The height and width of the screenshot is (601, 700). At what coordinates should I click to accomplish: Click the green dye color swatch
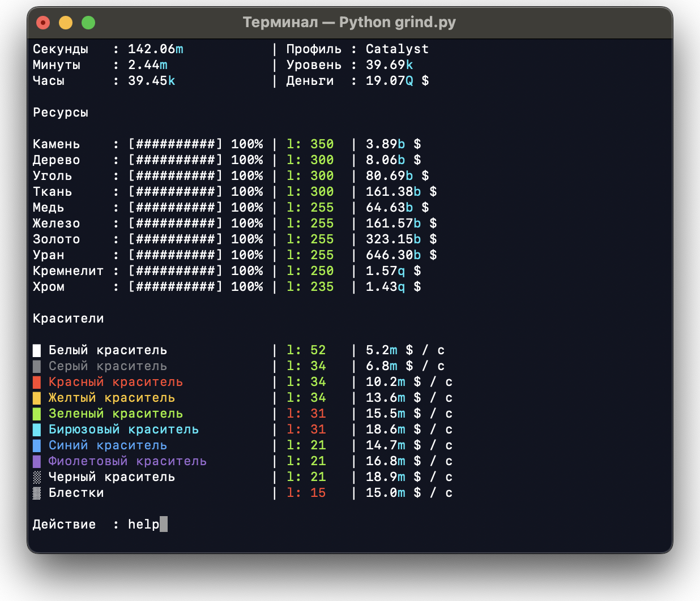[37, 414]
